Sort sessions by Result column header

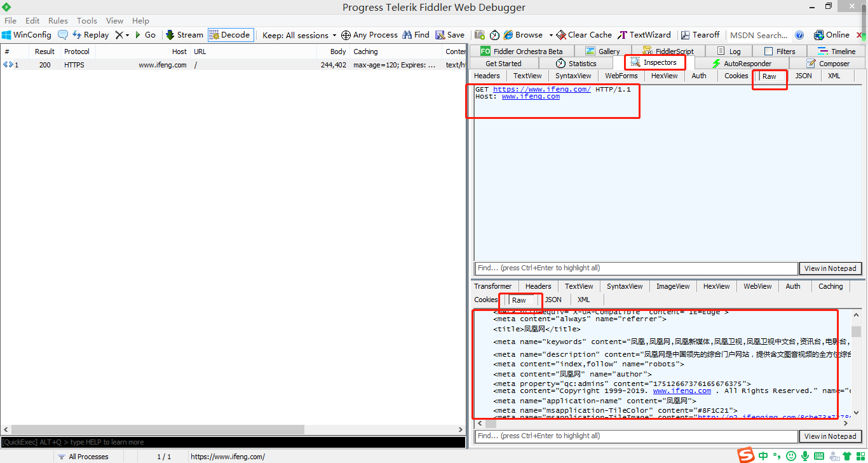click(44, 52)
